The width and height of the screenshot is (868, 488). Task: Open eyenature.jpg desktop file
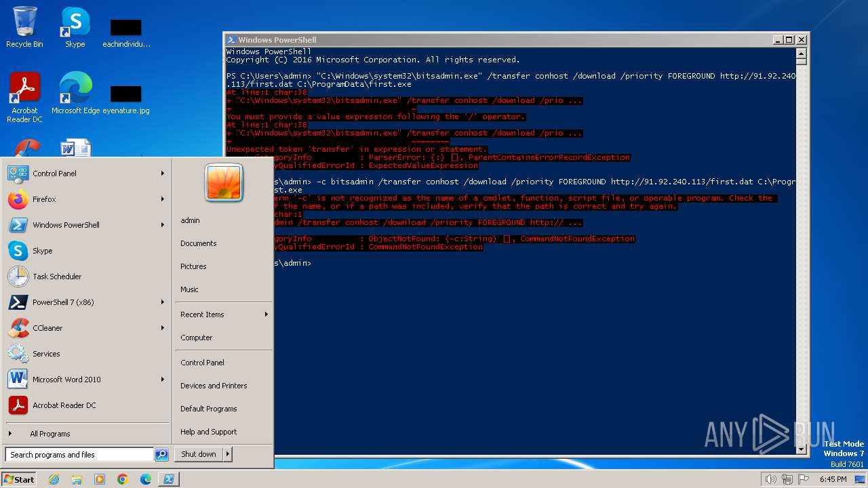point(126,99)
